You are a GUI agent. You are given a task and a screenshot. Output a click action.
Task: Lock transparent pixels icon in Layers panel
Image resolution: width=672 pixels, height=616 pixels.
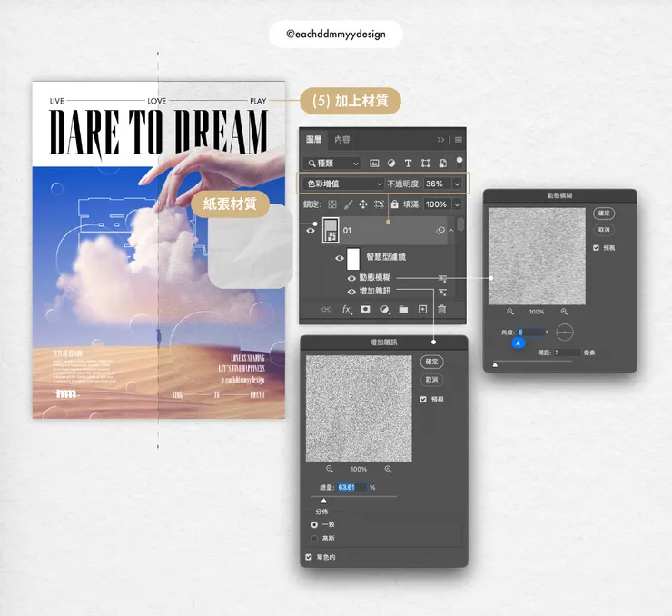coord(332,204)
